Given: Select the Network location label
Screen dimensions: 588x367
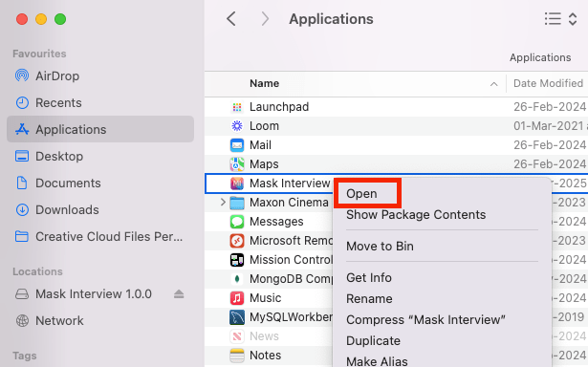Looking at the screenshot, I should coord(59,321).
